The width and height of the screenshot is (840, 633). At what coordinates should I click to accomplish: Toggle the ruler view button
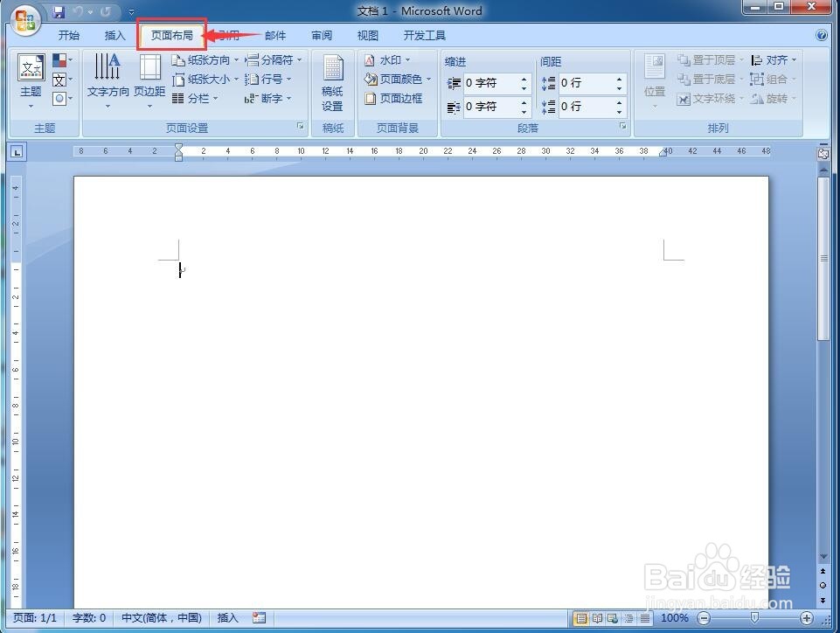pos(823,153)
